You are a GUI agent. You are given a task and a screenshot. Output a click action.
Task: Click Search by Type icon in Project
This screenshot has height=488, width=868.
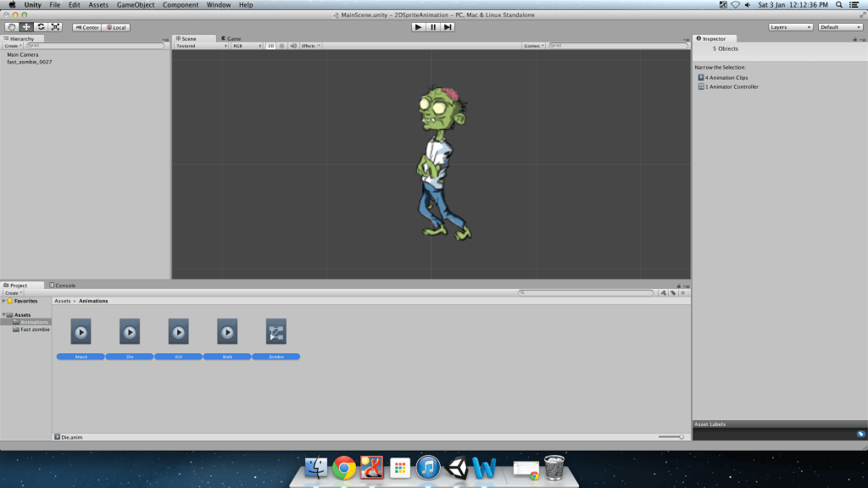coord(664,293)
